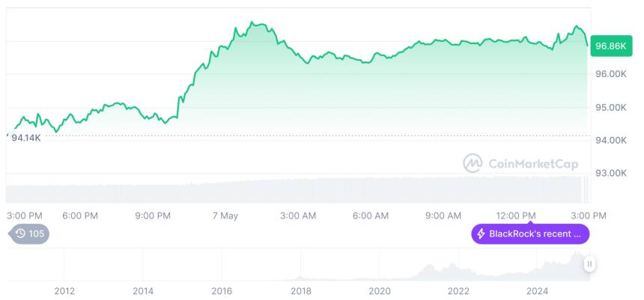Click the 93.00K price axis label
Screen dimensions: 644x300
coord(610,173)
